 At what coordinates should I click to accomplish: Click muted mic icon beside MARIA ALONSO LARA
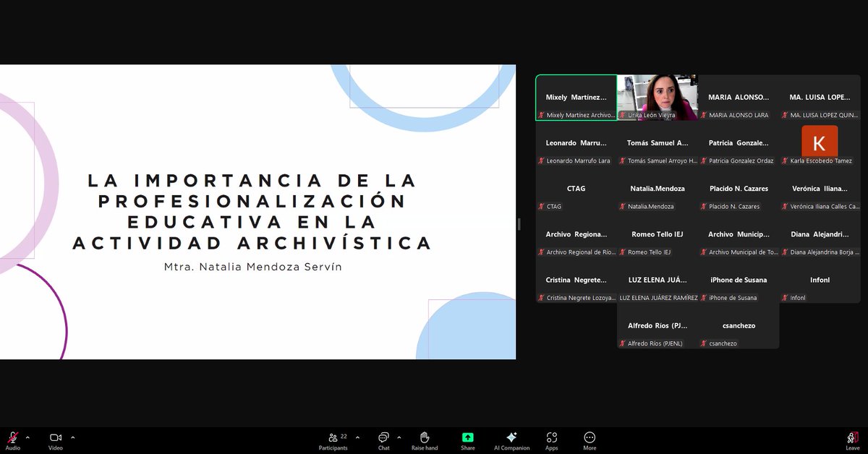point(705,115)
